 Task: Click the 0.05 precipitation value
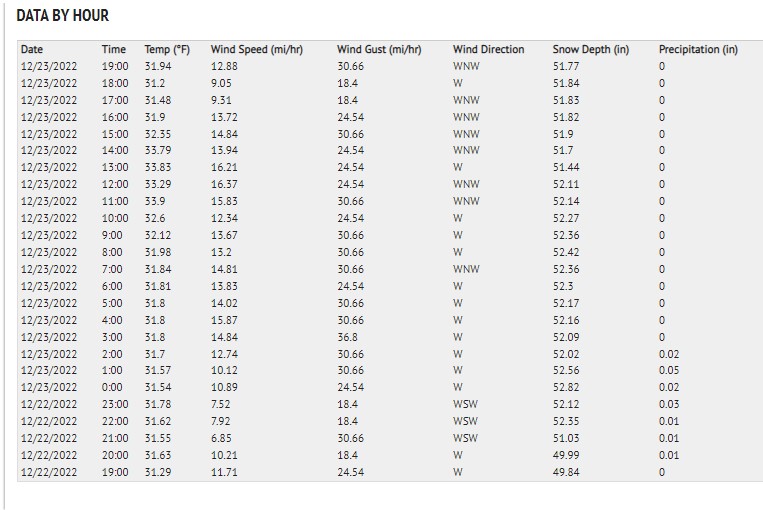tap(669, 370)
